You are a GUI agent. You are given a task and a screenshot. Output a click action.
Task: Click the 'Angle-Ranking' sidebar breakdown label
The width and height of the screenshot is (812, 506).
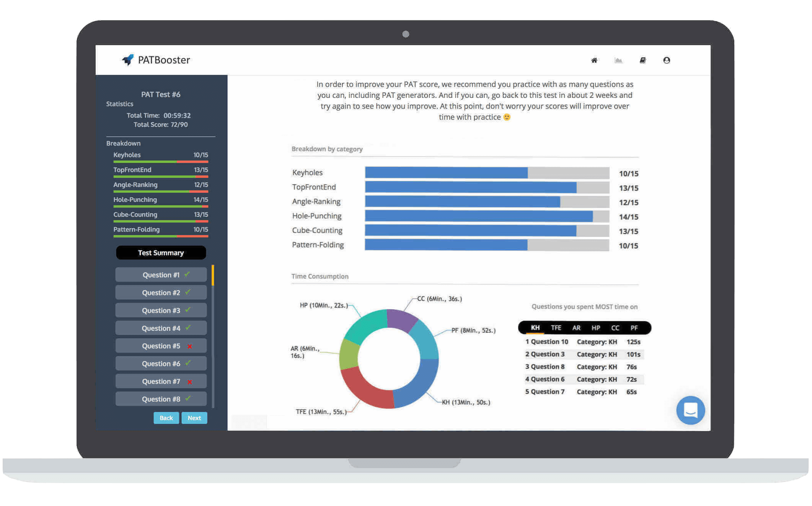tap(135, 184)
